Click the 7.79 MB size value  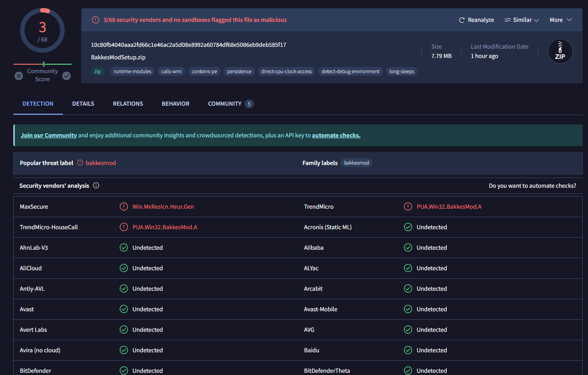point(441,56)
